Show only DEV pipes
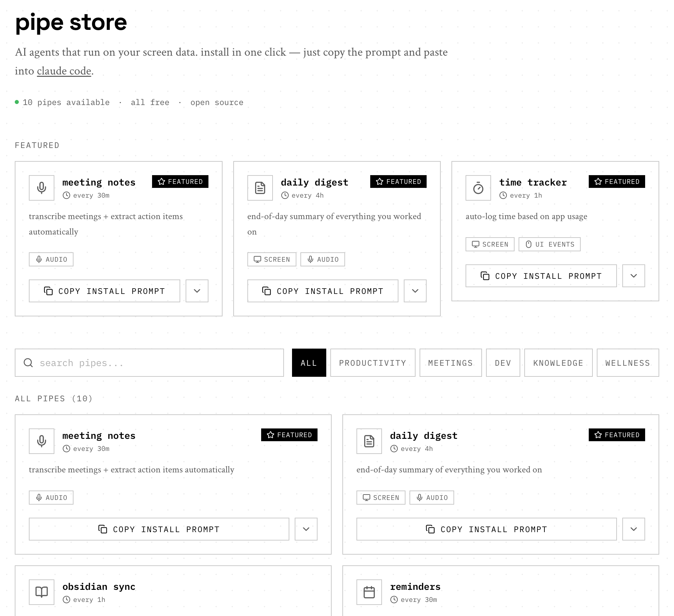 tap(503, 363)
